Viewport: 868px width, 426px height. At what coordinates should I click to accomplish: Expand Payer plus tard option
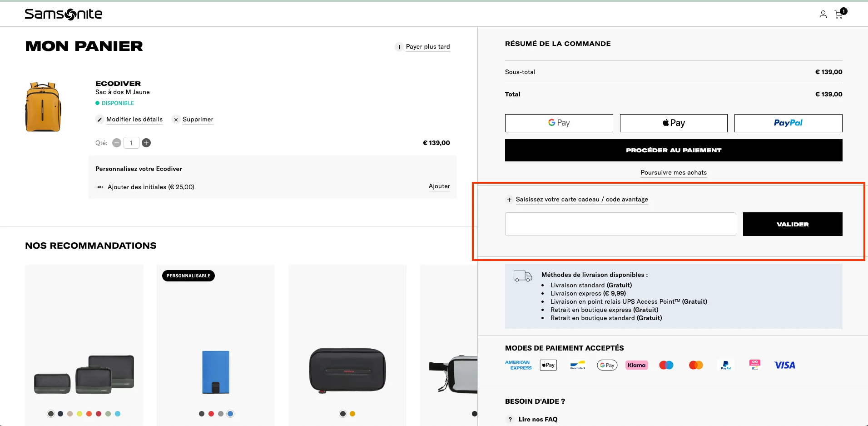[427, 47]
